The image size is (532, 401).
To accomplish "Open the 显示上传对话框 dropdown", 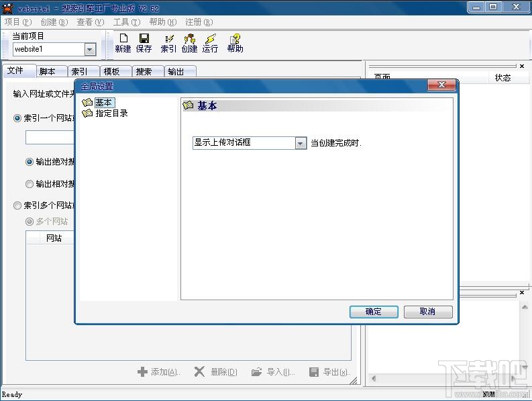I will 301,143.
